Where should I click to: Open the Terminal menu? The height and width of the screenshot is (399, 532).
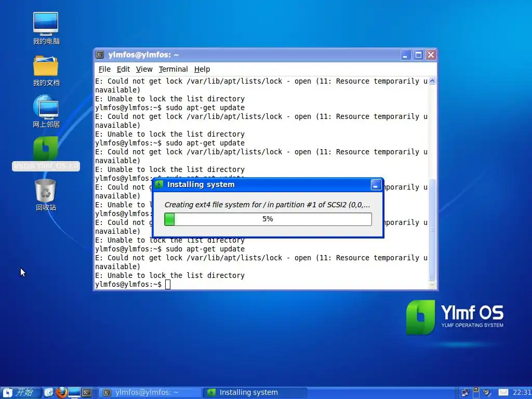tap(173, 69)
